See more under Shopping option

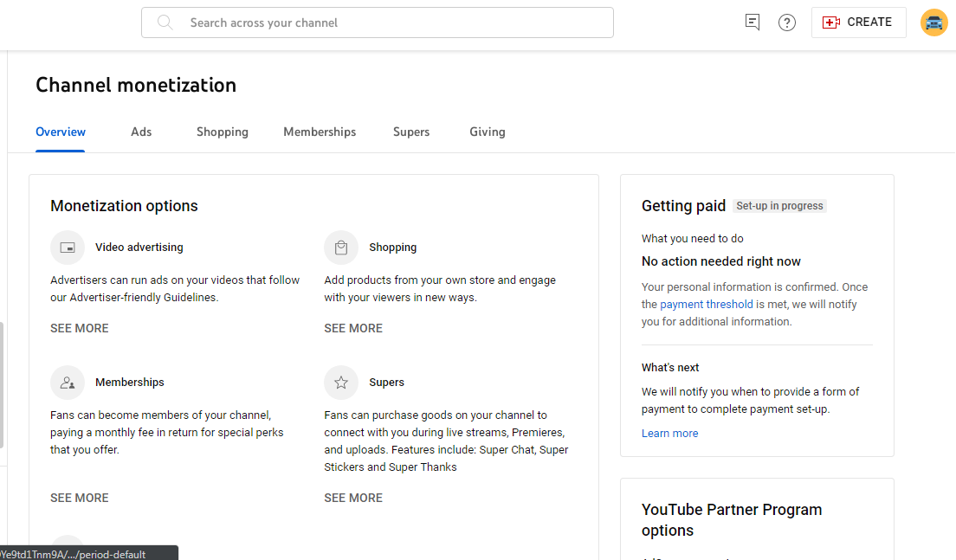353,328
